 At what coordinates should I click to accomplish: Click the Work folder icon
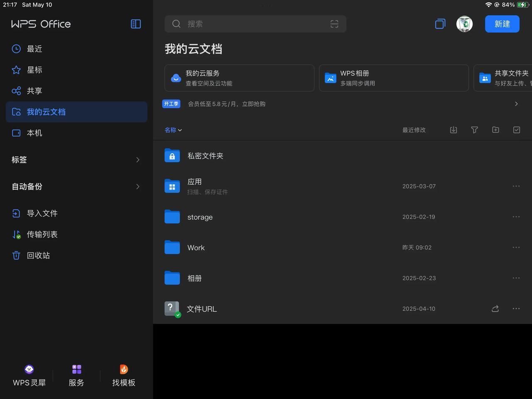click(x=172, y=247)
